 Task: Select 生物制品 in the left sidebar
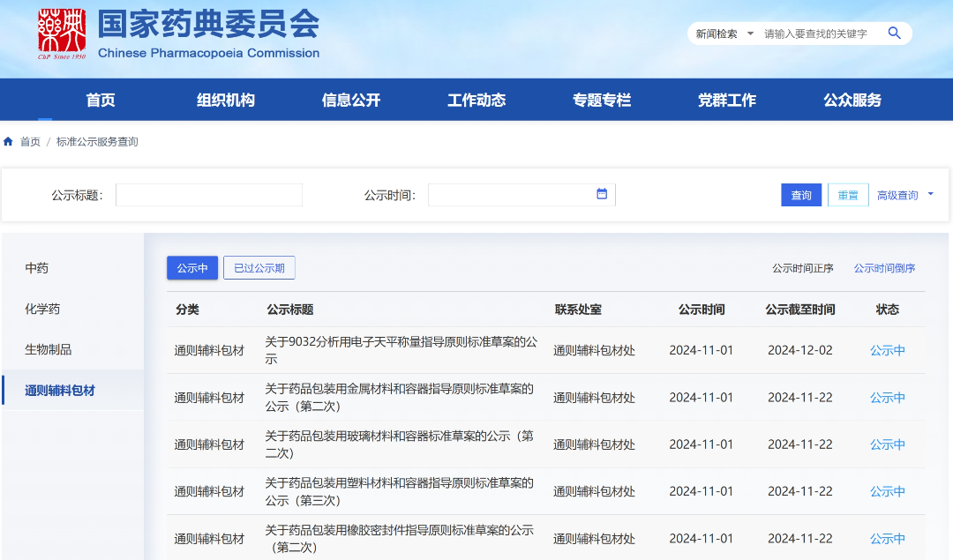tap(48, 349)
